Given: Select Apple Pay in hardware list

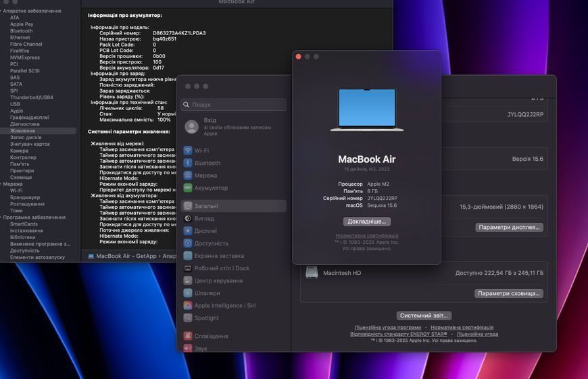Looking at the screenshot, I should [22, 24].
